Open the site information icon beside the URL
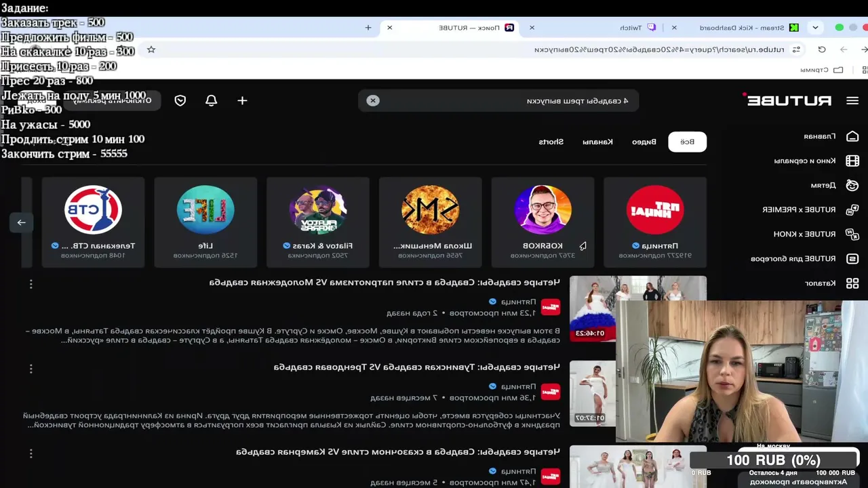Screen dimensions: 868x488 (797, 49)
